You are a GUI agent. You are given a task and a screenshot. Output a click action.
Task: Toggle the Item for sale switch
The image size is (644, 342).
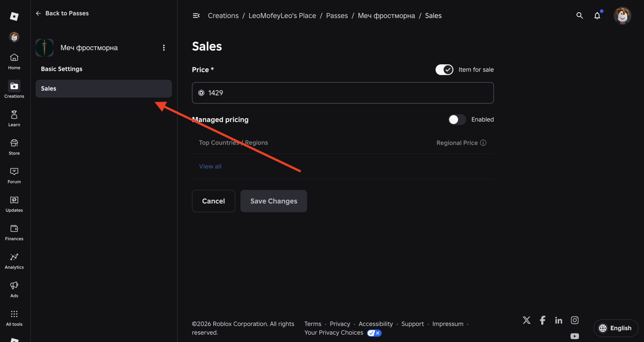pos(444,70)
